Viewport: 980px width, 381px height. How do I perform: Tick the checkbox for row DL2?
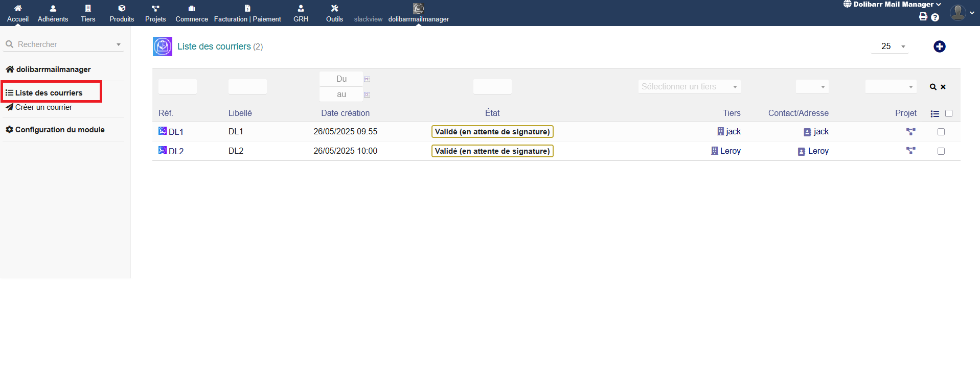point(941,151)
